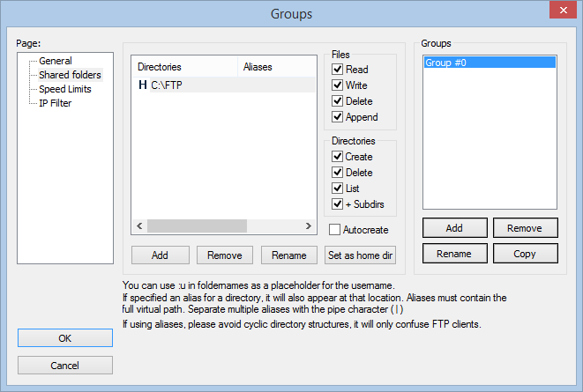Go to the IP Filter page

click(55, 103)
